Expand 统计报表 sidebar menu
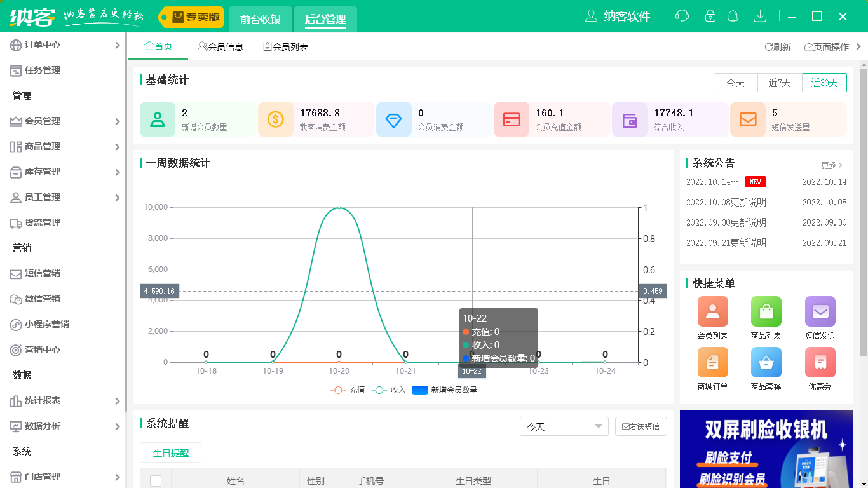This screenshot has height=488, width=868. coord(64,400)
